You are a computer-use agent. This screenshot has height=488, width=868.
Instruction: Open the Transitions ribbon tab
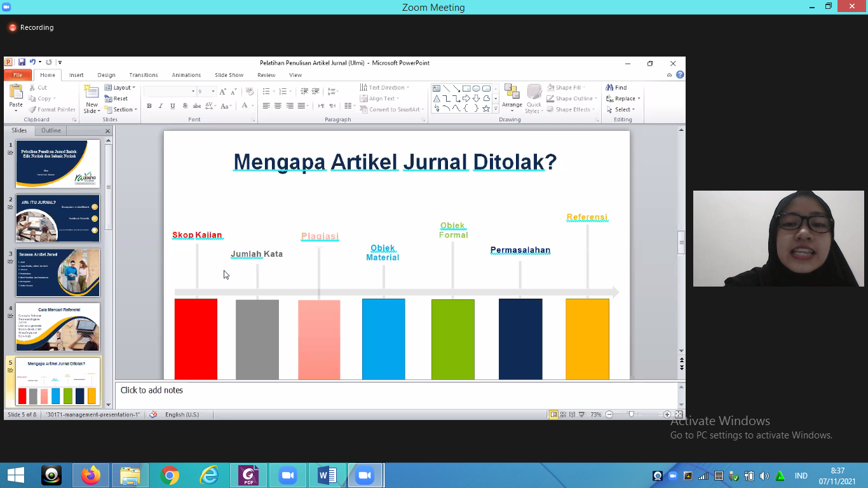click(144, 75)
